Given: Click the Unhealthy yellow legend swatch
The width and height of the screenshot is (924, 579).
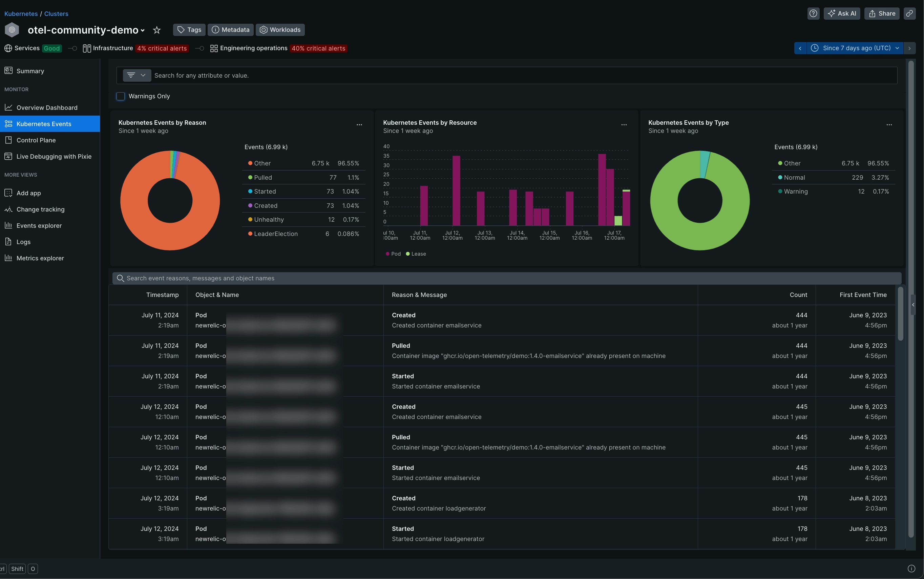Looking at the screenshot, I should tap(250, 220).
